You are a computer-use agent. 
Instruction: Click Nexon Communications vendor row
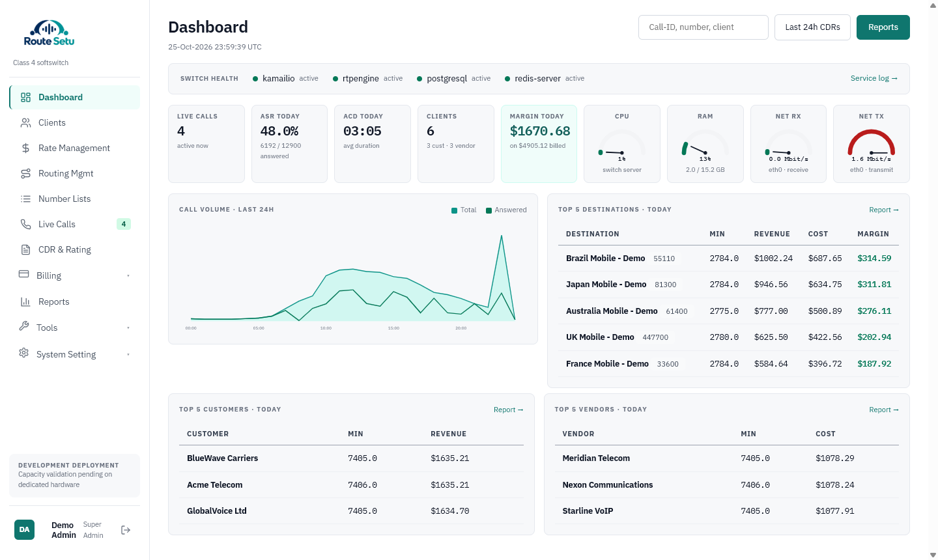click(x=727, y=485)
